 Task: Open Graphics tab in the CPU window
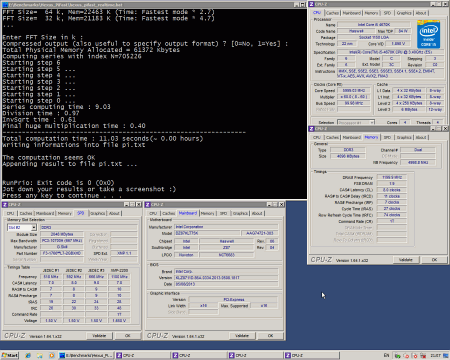(x=404, y=13)
